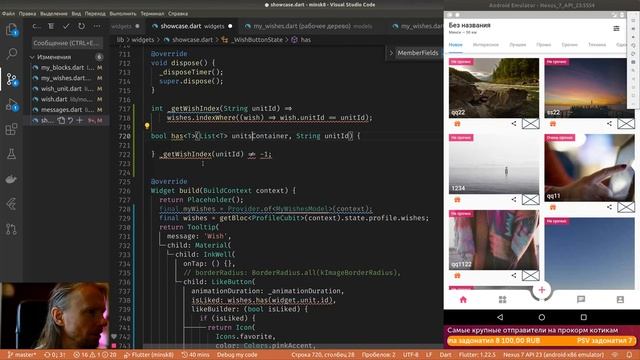
Task: Open the Файл menu
Action: click(x=8, y=13)
